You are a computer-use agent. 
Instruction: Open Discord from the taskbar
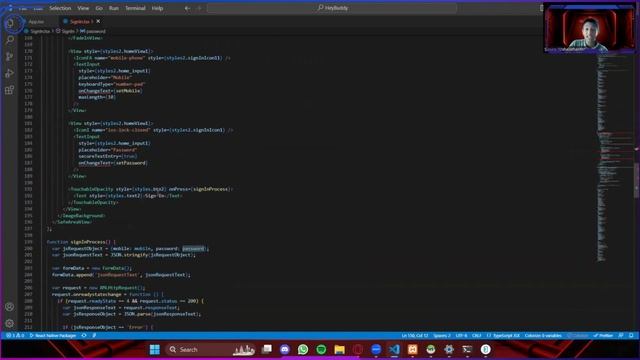pyautogui.click(x=285, y=349)
